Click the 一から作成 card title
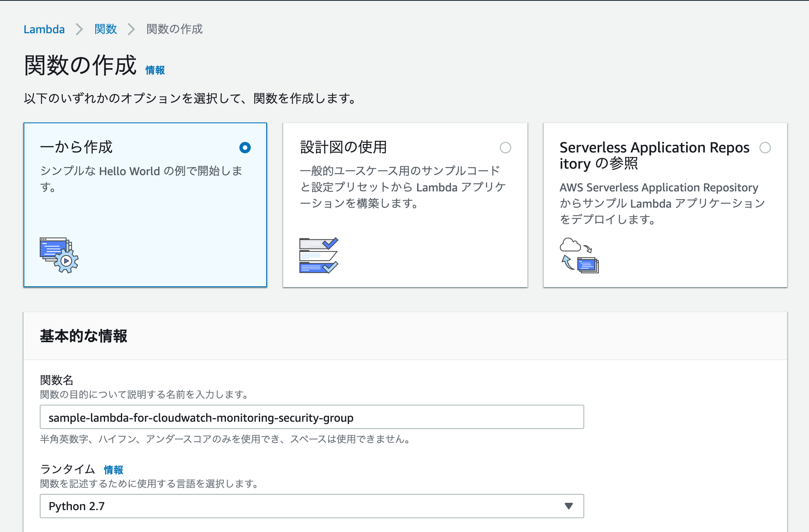This screenshot has height=532, width=809. click(x=76, y=147)
